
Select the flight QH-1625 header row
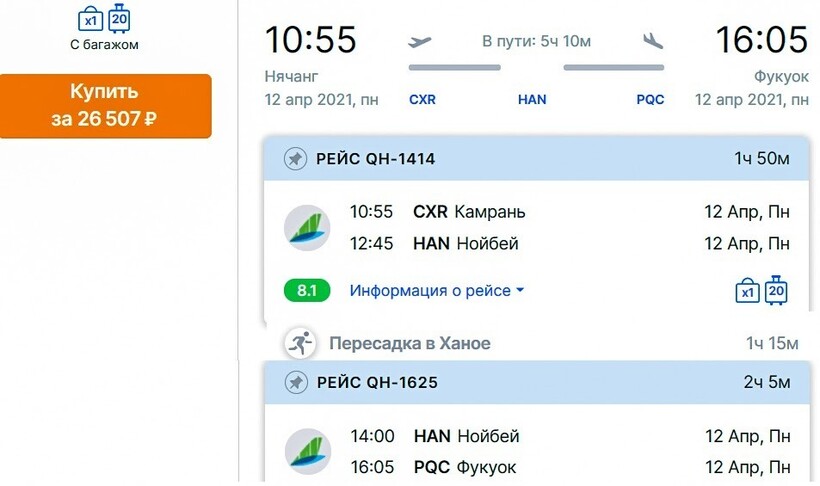pos(535,383)
